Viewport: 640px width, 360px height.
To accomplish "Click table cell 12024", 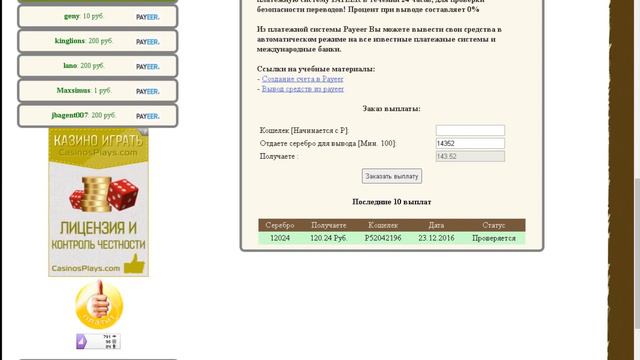I will tap(280, 238).
